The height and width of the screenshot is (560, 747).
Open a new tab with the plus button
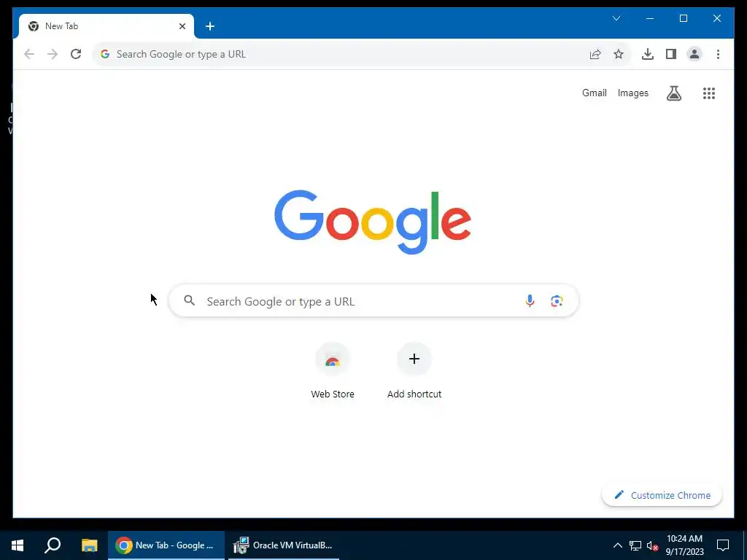click(x=210, y=26)
